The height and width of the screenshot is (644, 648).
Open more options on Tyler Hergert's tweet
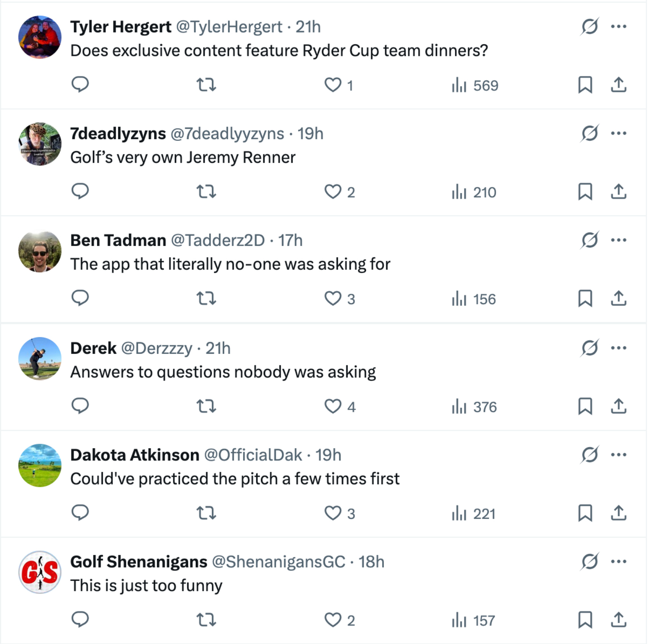point(619,26)
